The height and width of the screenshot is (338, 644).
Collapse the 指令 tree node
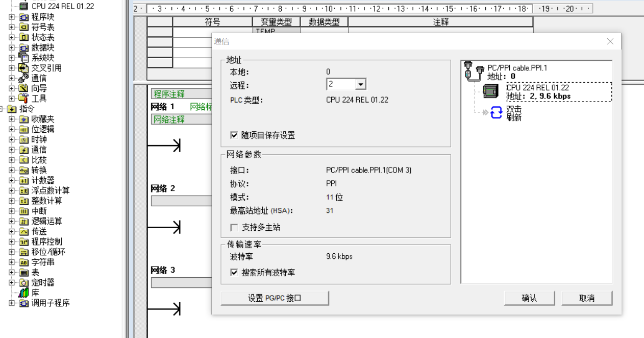tap(2, 109)
